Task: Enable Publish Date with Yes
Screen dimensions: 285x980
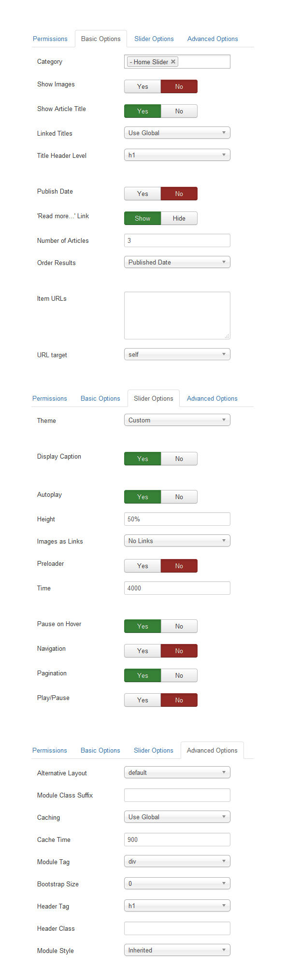Action: click(x=142, y=194)
